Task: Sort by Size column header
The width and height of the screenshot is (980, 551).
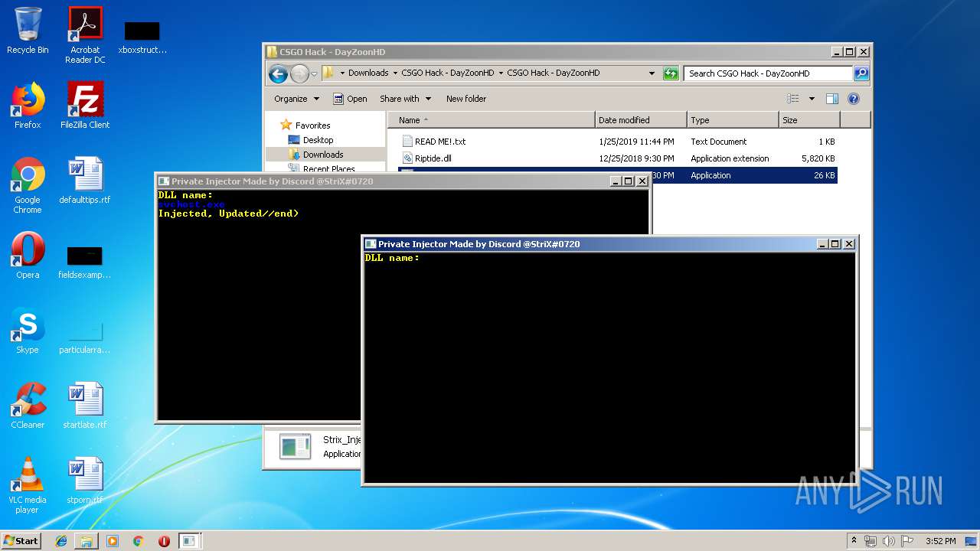Action: pyautogui.click(x=809, y=120)
